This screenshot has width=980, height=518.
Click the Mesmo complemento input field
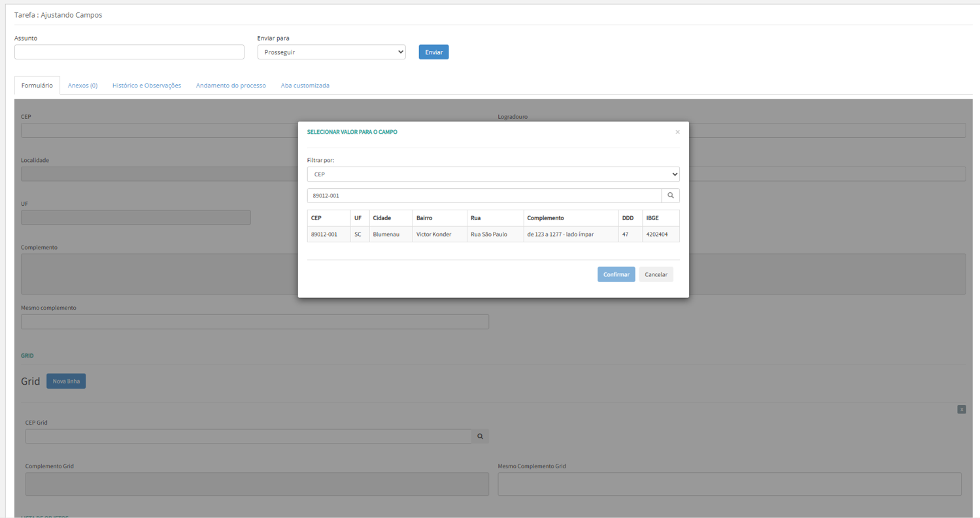[255, 321]
